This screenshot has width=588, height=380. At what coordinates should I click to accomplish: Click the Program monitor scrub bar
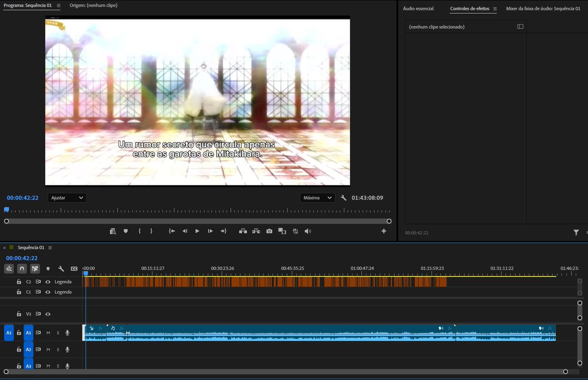(x=197, y=210)
